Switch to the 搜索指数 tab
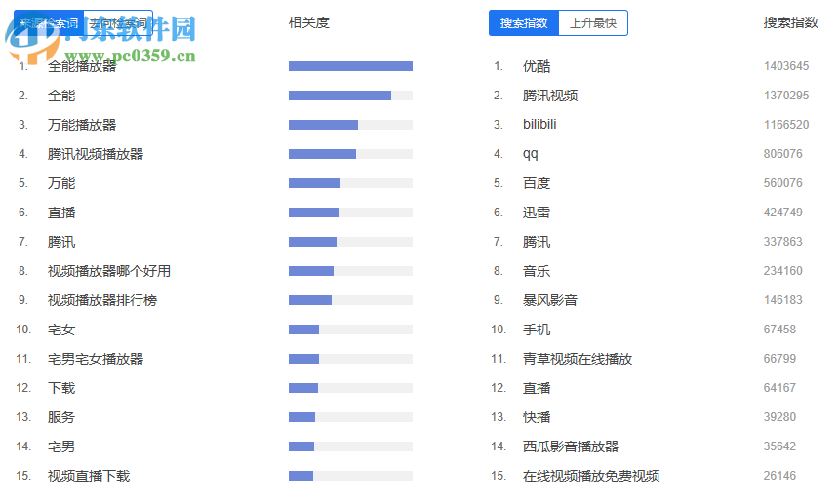This screenshot has height=504, width=838. point(523,23)
